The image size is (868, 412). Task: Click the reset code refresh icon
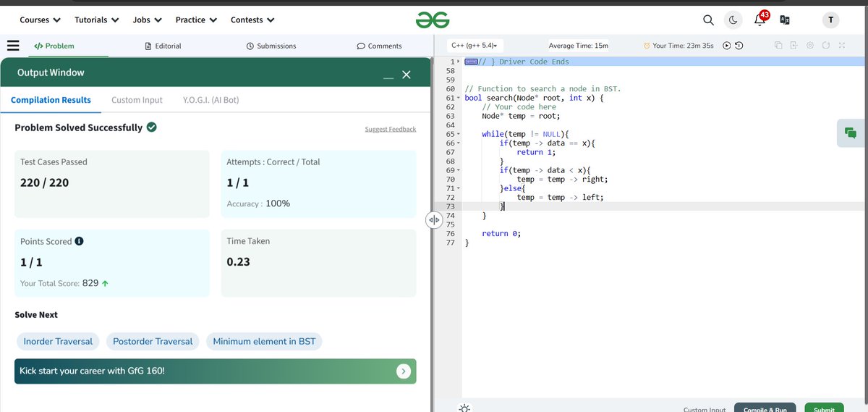(x=825, y=46)
